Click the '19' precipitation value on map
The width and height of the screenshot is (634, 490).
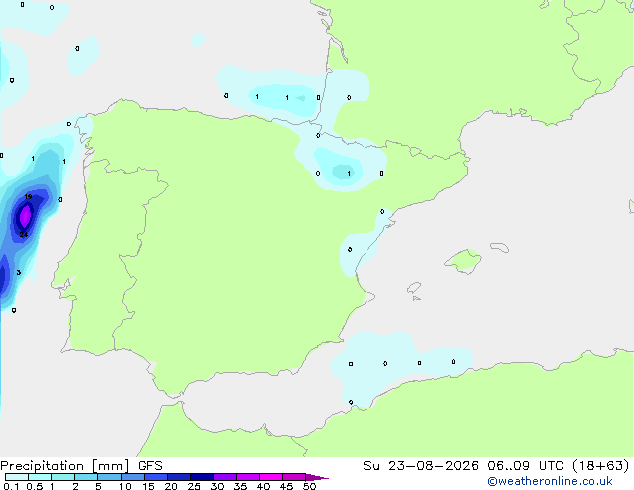tap(28, 196)
